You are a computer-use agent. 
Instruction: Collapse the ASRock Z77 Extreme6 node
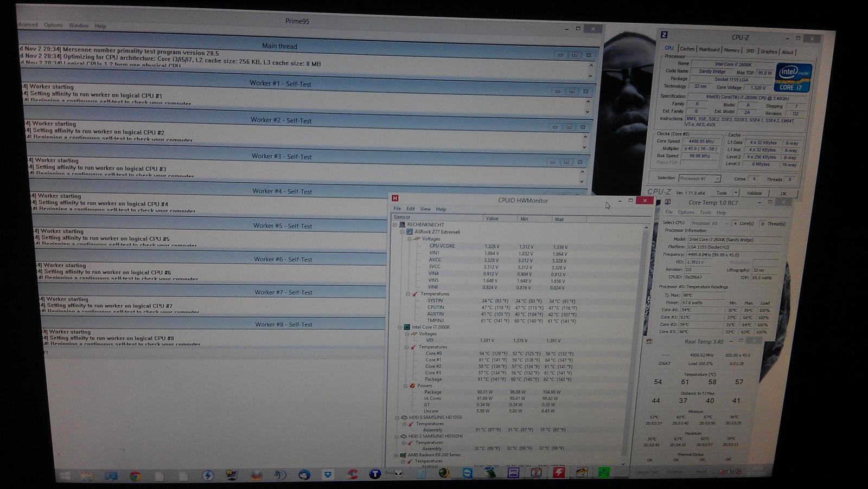point(403,231)
